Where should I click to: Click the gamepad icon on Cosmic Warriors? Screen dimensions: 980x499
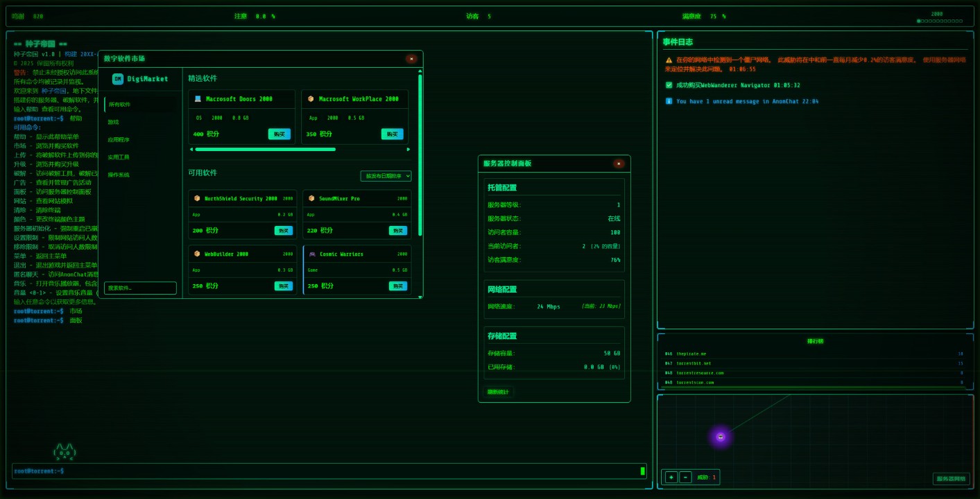click(x=312, y=254)
